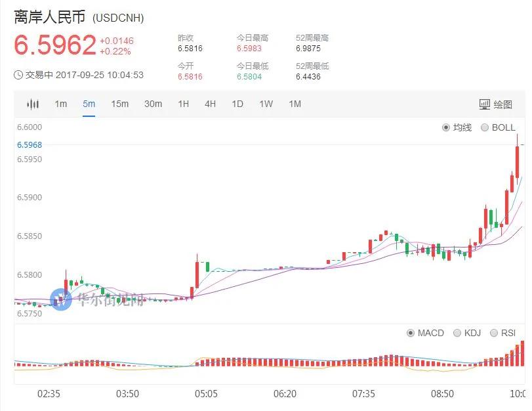532x411 pixels.
Task: Click the 02:35 time axis label
Action: pos(49,394)
